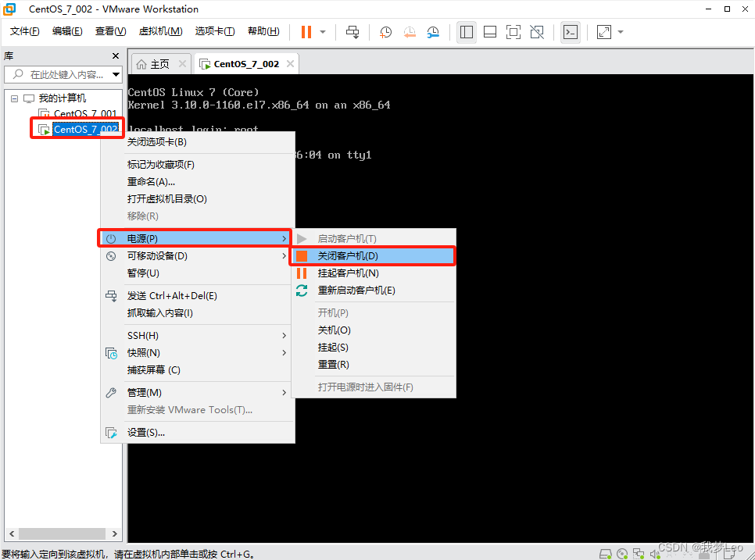755x560 pixels.
Task: Choose 捕获屏幕 (C) menu entry
Action: tap(198, 370)
